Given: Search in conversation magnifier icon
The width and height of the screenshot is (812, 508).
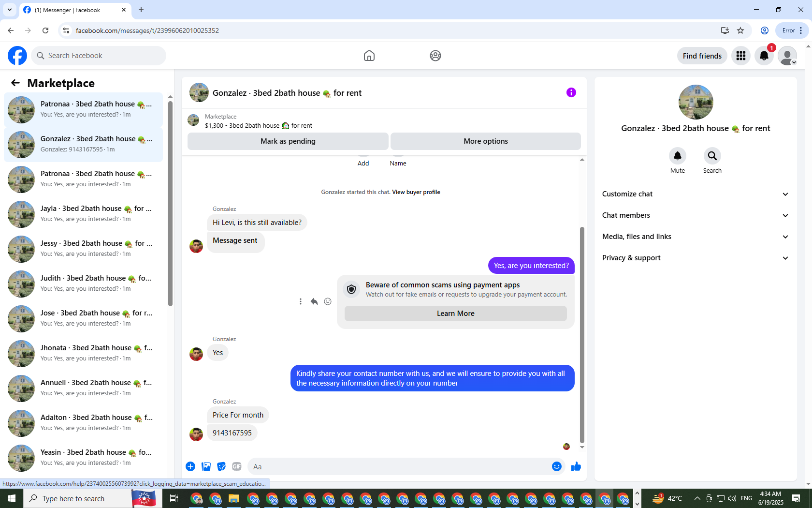Looking at the screenshot, I should (x=712, y=156).
